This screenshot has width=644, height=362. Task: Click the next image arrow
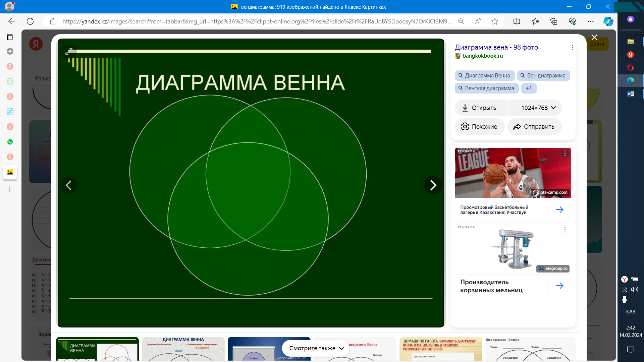pyautogui.click(x=433, y=185)
